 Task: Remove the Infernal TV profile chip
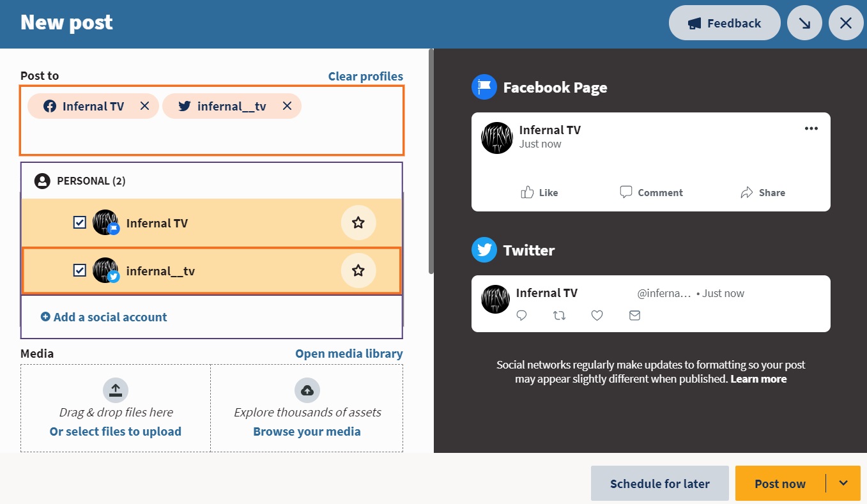coord(145,106)
